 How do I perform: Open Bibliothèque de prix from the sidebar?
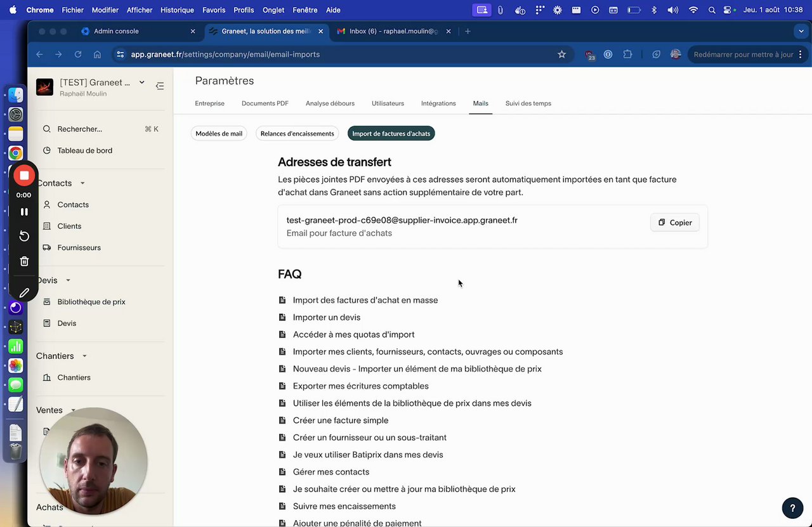pos(91,302)
